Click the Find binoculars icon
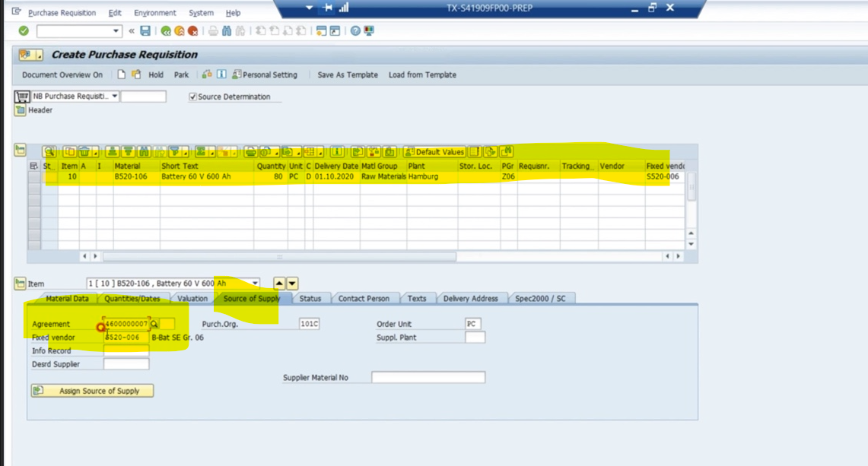868x466 pixels. pos(227,31)
